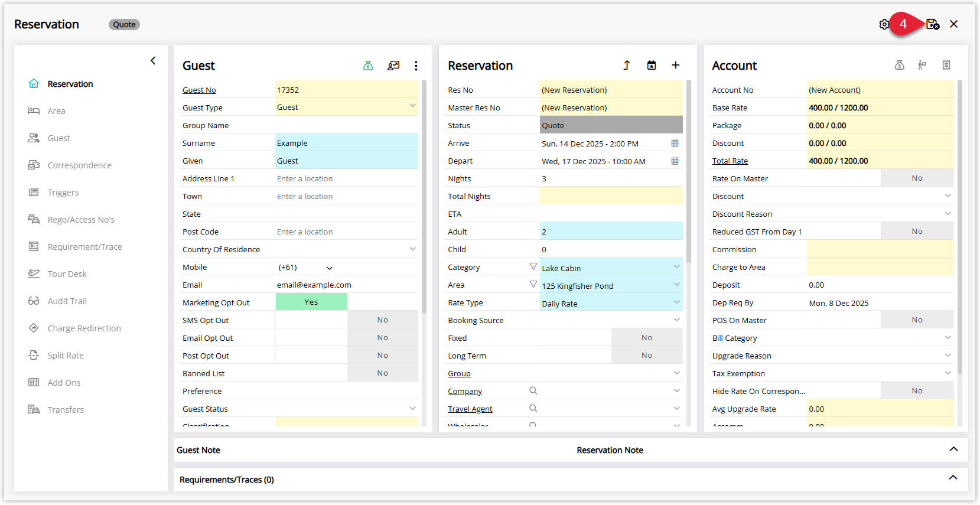Click the Account panel money bag icon
This screenshot has width=980, height=505.
900,65
